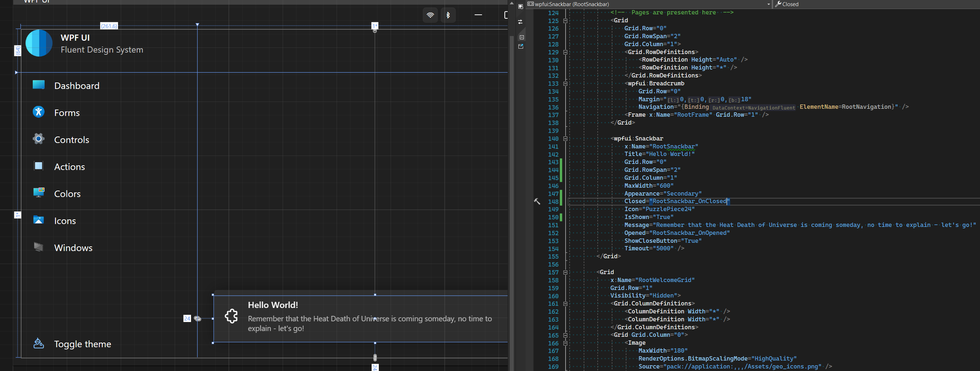Viewport: 980px width, 371px height.
Task: Select the Forms sidebar icon
Action: coord(38,112)
